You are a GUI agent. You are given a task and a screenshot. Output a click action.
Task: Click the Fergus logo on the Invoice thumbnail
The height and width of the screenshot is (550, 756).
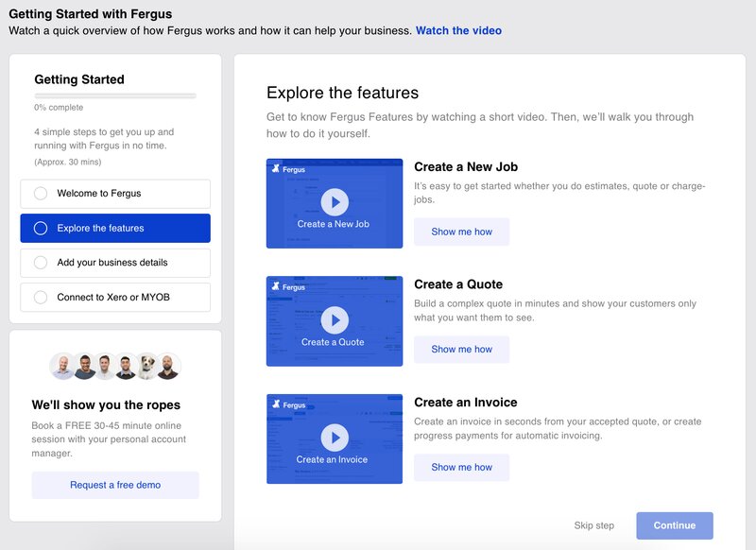pyautogui.click(x=288, y=404)
